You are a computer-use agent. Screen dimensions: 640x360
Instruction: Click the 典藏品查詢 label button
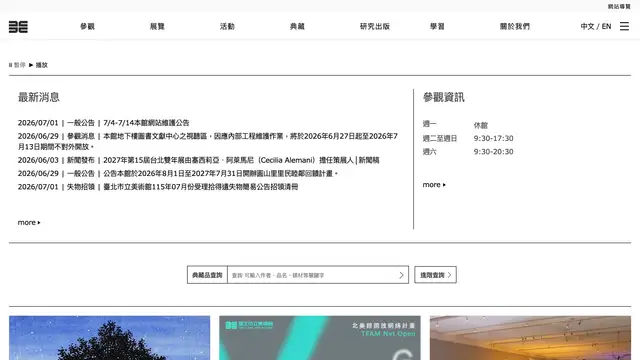coord(207,275)
